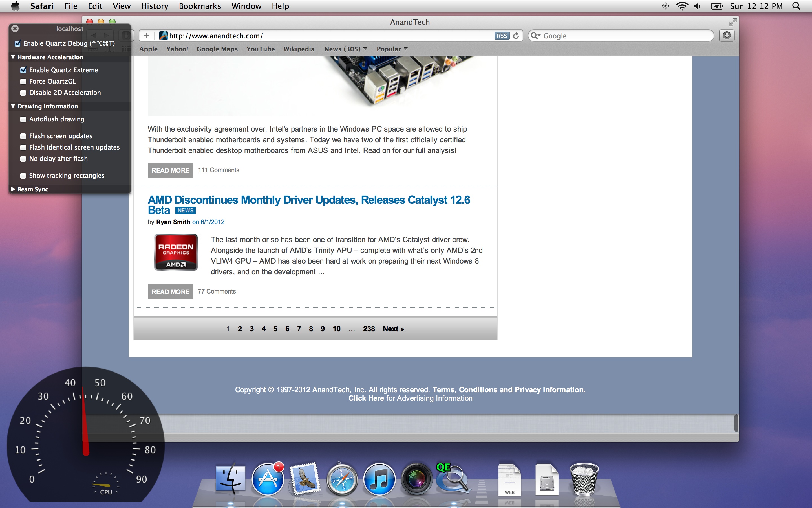Enter full screen with the arrows icon
This screenshot has height=508, width=812.
pos(733,23)
